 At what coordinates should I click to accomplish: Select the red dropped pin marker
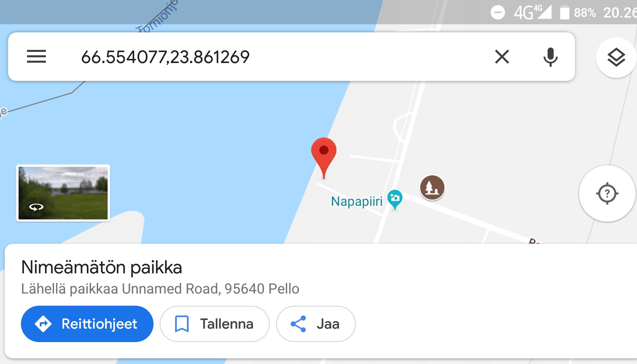tap(324, 158)
